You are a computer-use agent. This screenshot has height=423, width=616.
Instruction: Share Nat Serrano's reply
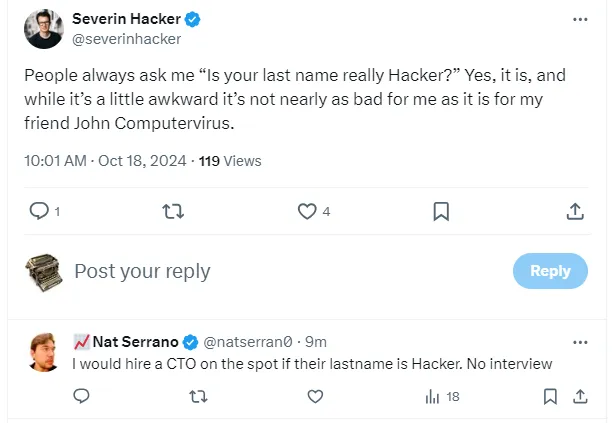point(579,397)
